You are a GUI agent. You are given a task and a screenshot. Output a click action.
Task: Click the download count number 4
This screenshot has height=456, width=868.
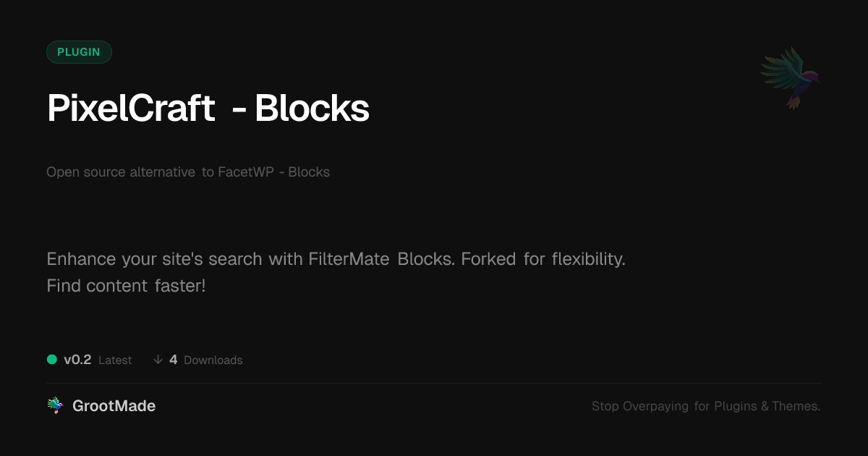tap(174, 360)
